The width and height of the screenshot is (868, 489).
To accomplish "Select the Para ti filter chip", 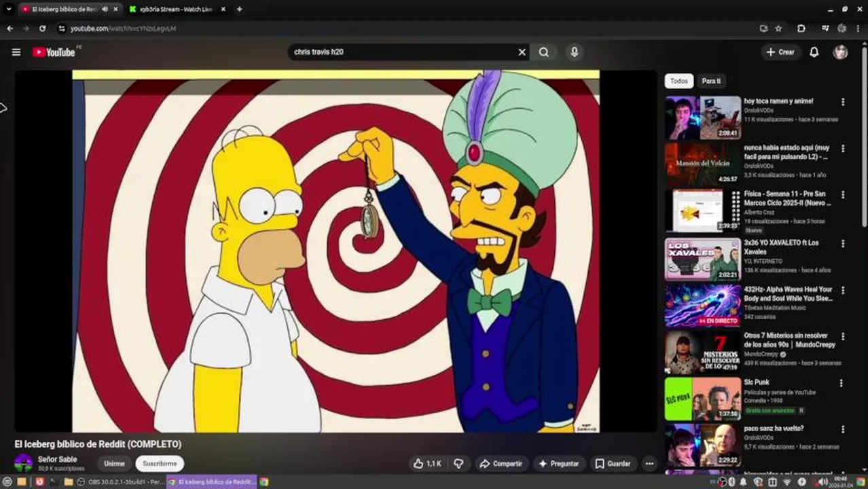I will (710, 81).
